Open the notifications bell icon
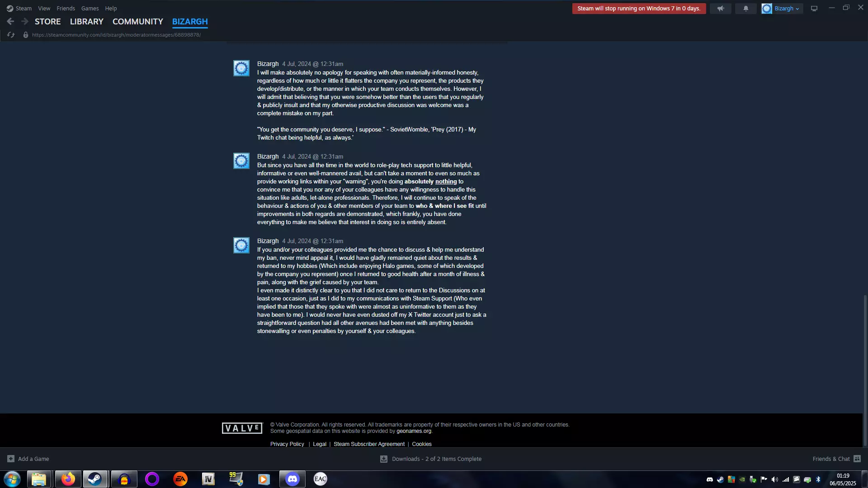 click(x=745, y=9)
